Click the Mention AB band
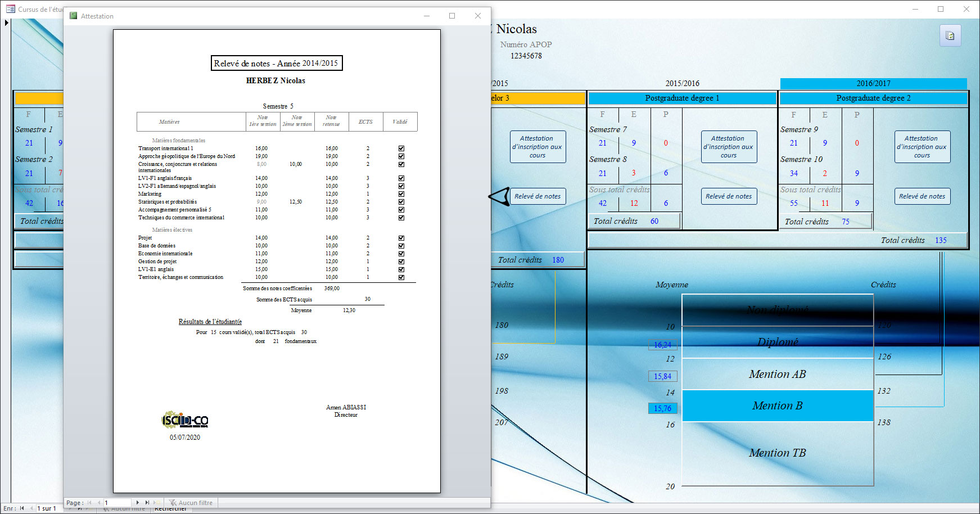980x514 pixels. (x=778, y=374)
